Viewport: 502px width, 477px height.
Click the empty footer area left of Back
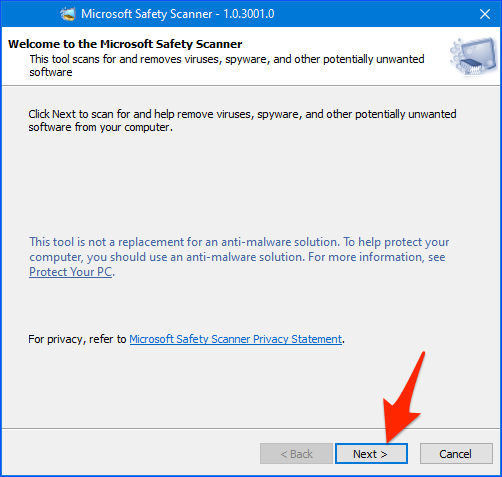tap(130, 453)
